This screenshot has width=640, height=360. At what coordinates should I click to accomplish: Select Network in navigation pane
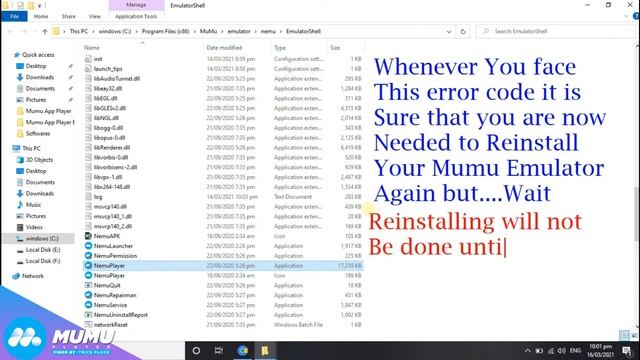point(33,276)
